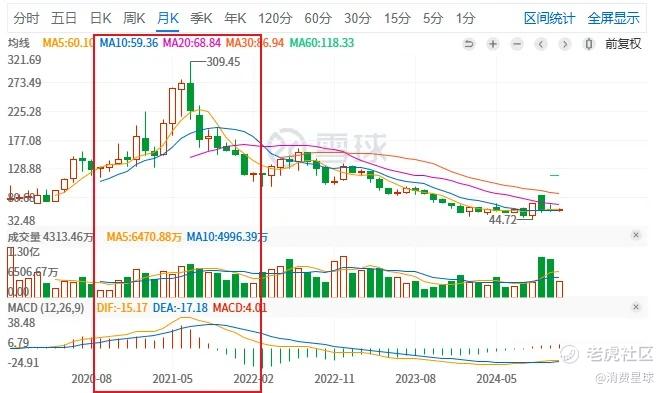This screenshot has height=393, width=666.
Task: Select the 15分 interval tab
Action: (397, 18)
